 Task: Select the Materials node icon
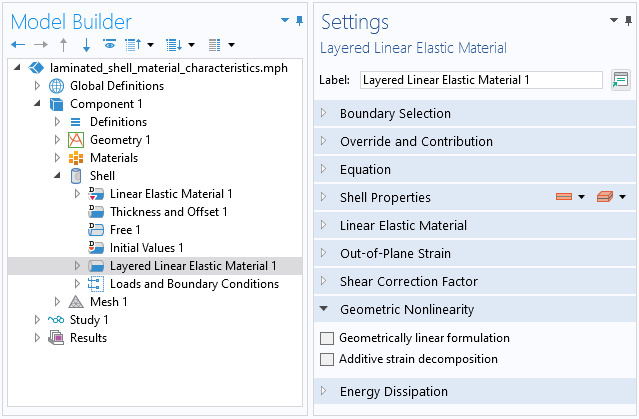pos(76,158)
